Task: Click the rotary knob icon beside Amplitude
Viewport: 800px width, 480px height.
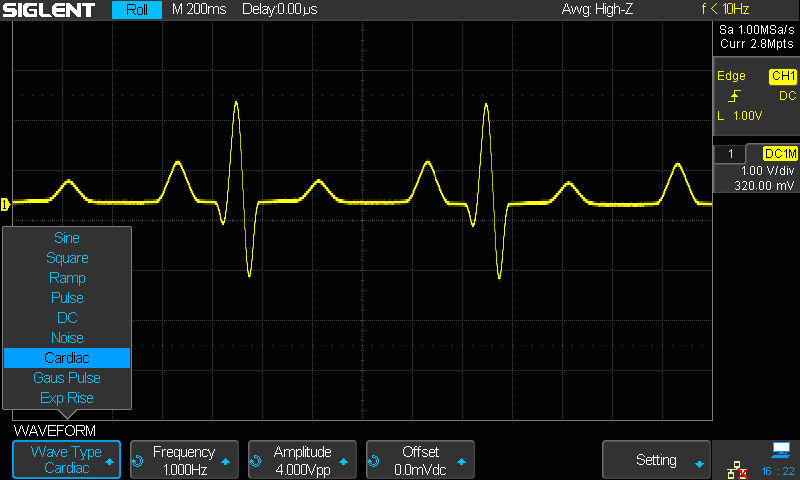Action: 256,461
